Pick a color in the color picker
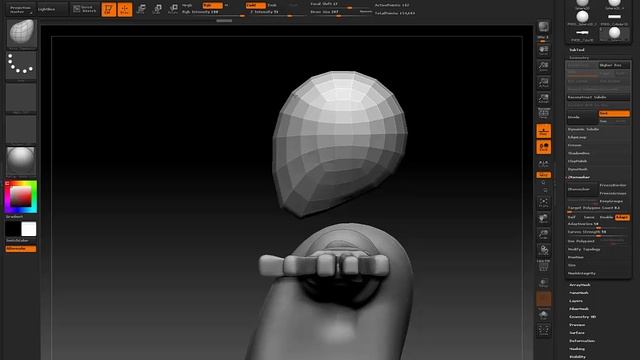 tap(20, 197)
